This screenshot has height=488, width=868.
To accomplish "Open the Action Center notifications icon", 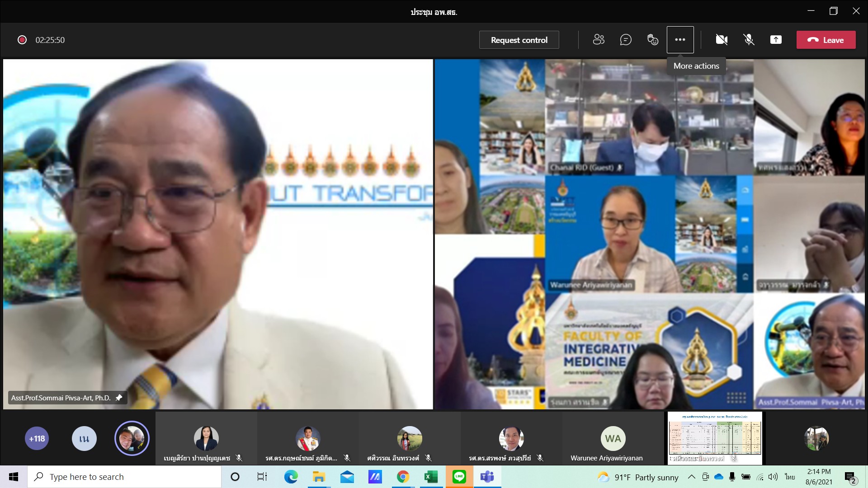I will [850, 477].
